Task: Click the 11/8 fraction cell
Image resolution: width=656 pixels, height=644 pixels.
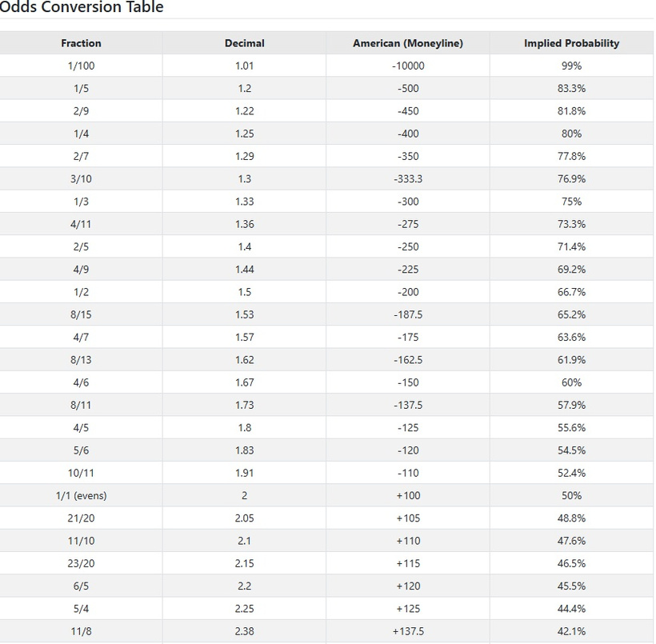Action: coord(81,631)
